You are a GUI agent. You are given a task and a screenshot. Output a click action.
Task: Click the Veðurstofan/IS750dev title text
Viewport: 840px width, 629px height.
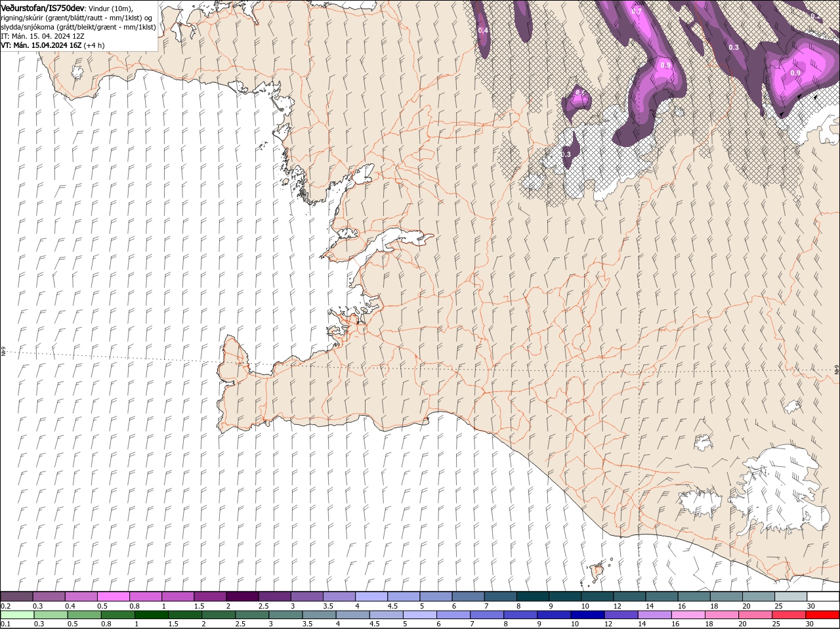point(43,8)
